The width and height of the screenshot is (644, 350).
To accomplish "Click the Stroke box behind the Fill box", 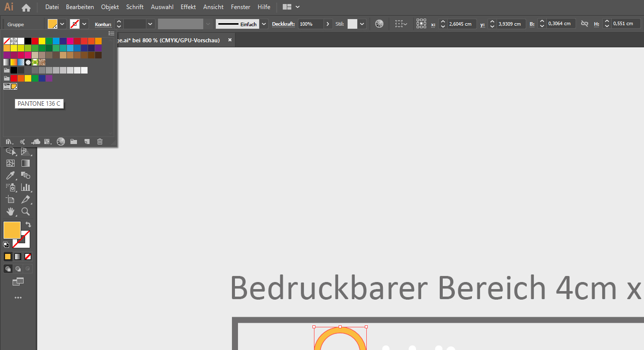I will point(25,243).
